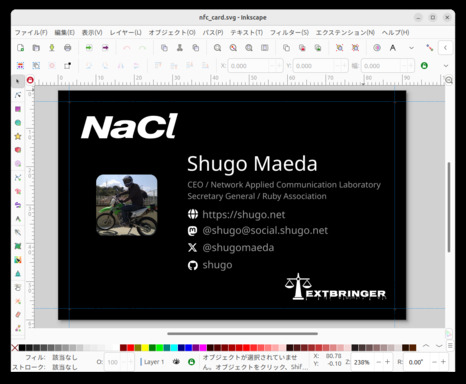
Task: Select the Ellipse tool
Action: pos(18,123)
